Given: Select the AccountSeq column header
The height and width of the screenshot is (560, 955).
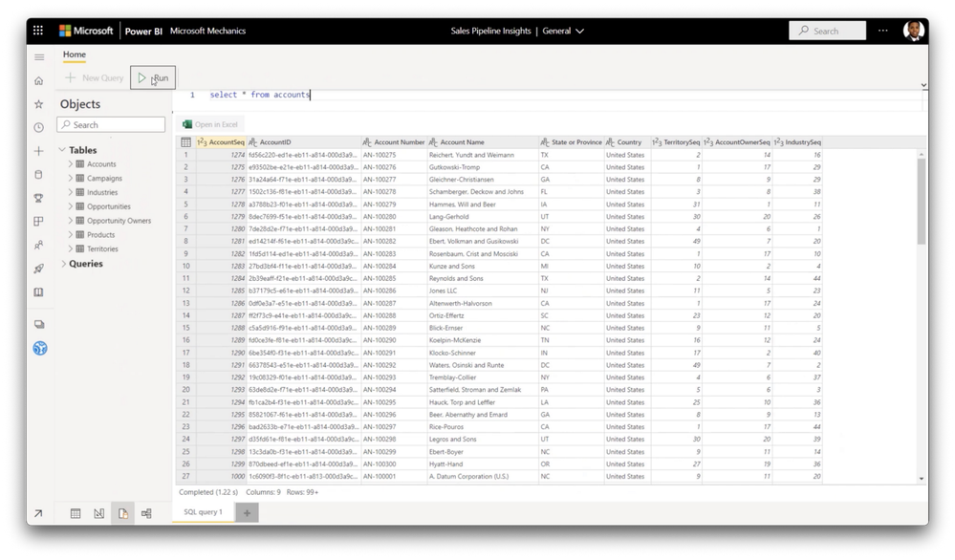Looking at the screenshot, I should tap(221, 142).
